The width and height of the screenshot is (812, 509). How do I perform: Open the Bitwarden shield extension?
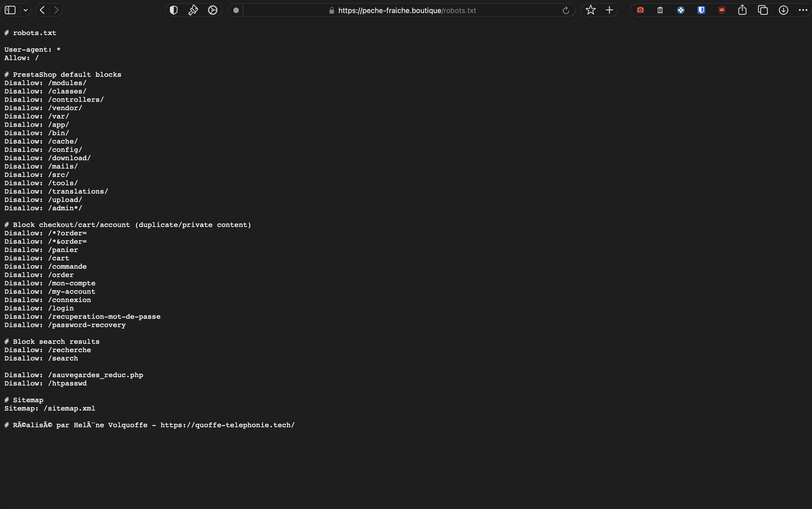tap(701, 10)
